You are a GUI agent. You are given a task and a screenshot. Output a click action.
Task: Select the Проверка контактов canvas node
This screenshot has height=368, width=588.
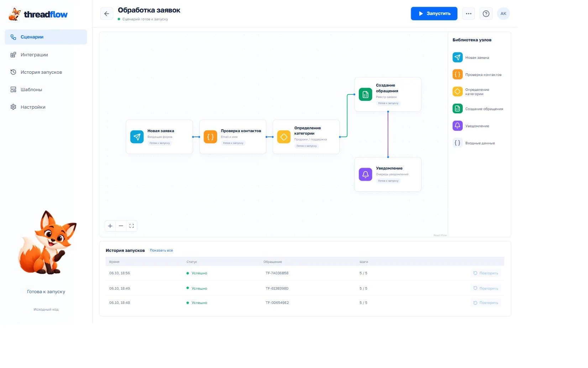pos(233,137)
